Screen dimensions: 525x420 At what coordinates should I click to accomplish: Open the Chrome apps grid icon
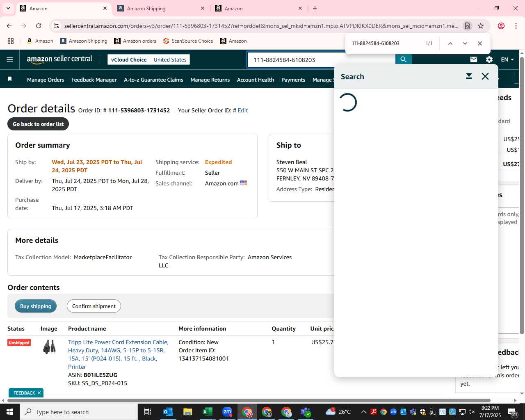pyautogui.click(x=11, y=41)
